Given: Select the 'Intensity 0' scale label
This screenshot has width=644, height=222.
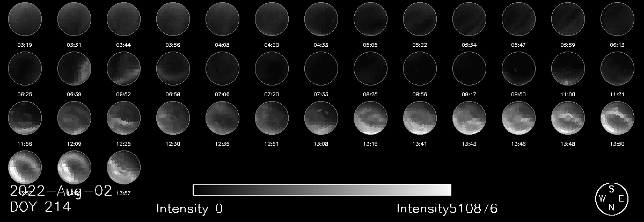Looking at the screenshot, I should [189, 208].
